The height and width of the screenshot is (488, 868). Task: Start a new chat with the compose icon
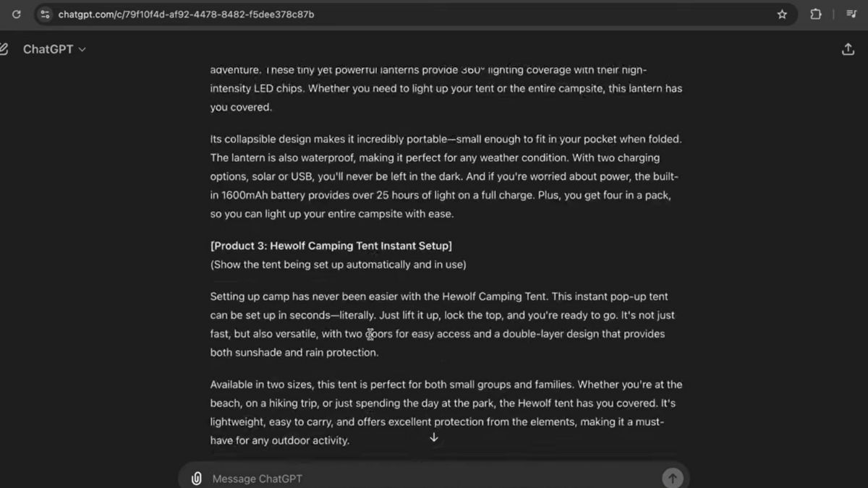[4, 49]
